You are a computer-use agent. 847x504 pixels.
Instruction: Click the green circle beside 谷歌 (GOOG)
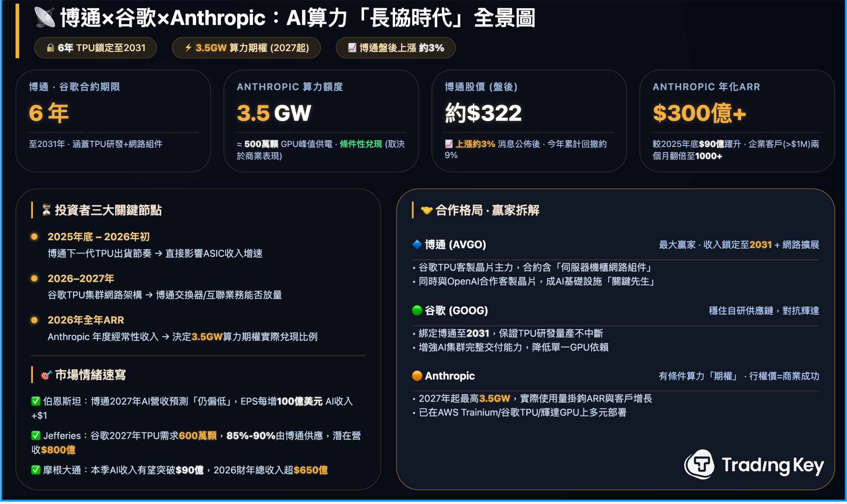(x=417, y=310)
